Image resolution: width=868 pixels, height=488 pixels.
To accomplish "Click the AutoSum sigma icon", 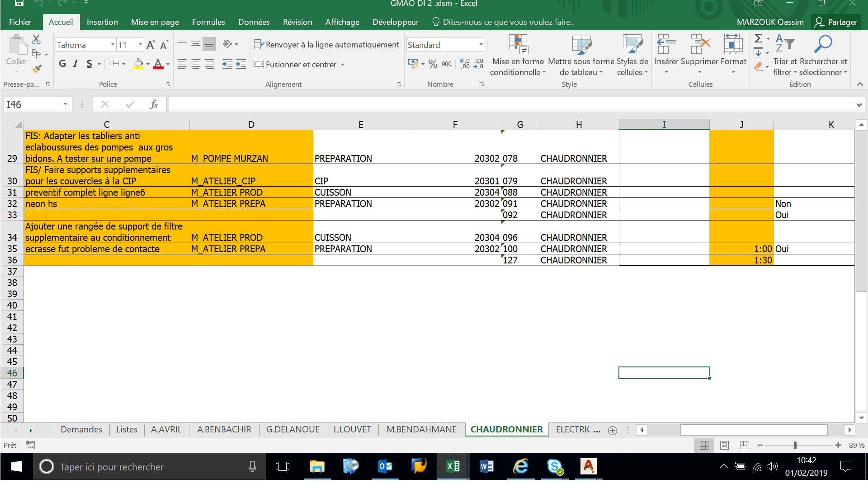I will tap(759, 39).
